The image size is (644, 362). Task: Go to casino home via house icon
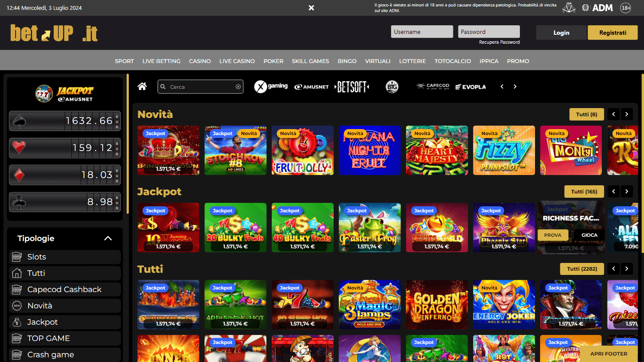[142, 86]
